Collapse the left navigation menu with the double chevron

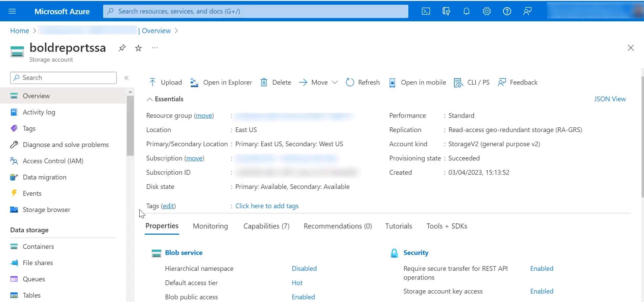(126, 78)
